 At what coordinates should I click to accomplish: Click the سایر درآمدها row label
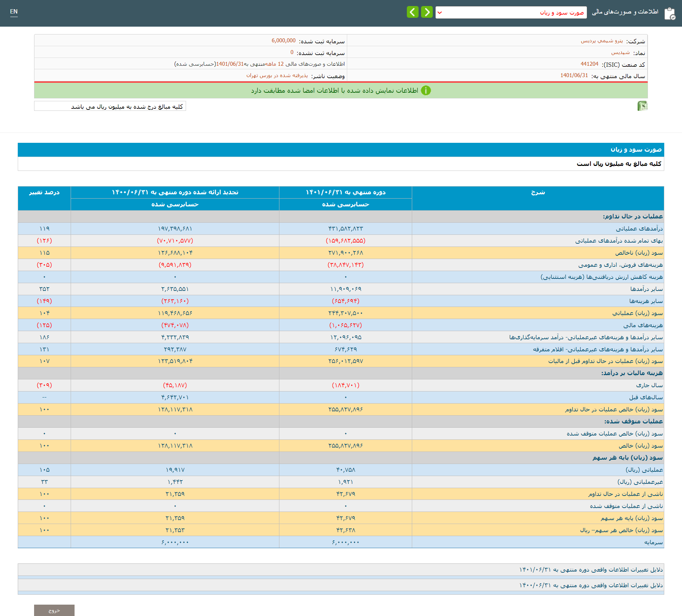pyautogui.click(x=646, y=289)
